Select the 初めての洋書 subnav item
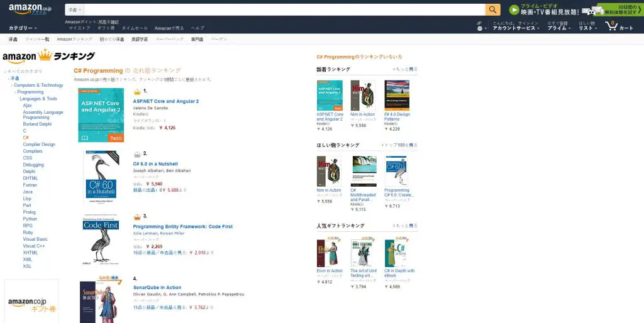 click(x=112, y=40)
